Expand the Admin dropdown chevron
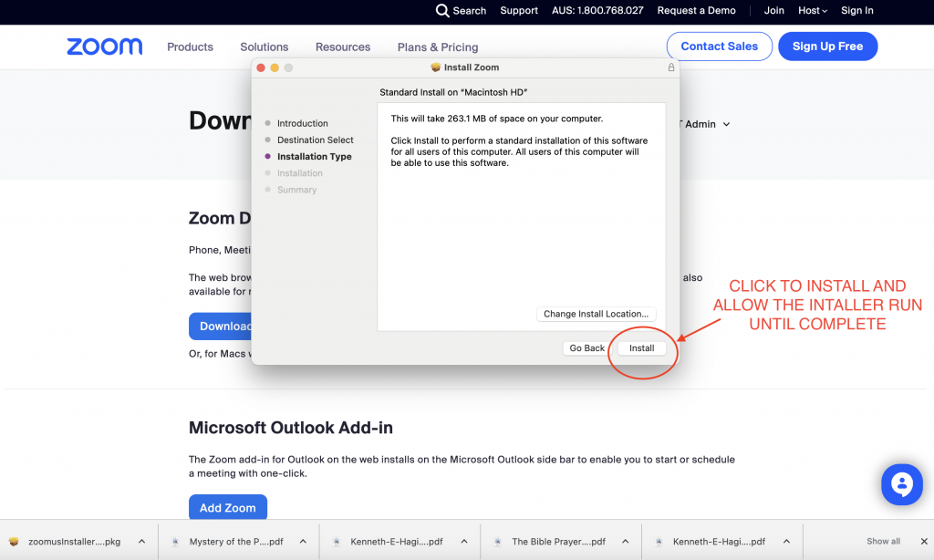 (x=727, y=125)
